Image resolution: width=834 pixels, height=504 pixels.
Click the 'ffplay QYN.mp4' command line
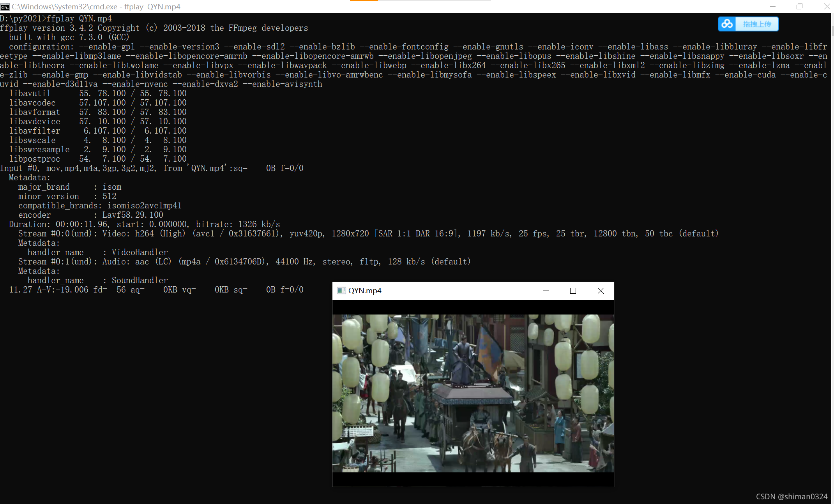pyautogui.click(x=56, y=19)
